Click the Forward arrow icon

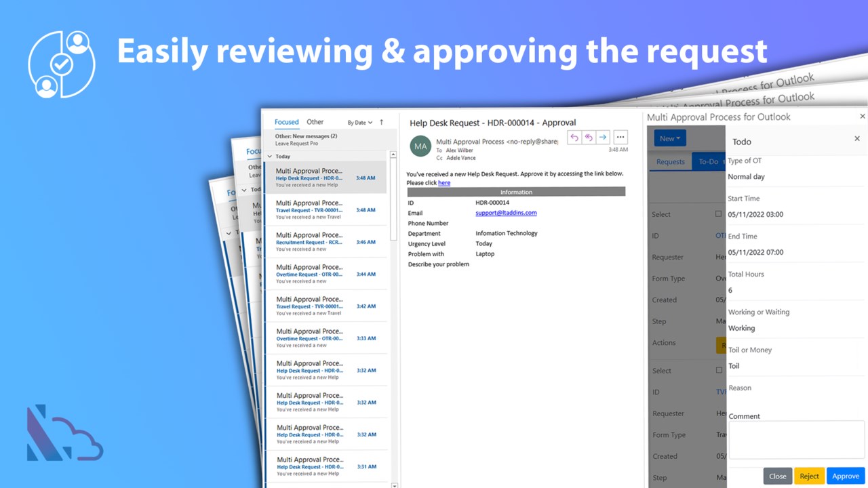(x=603, y=137)
